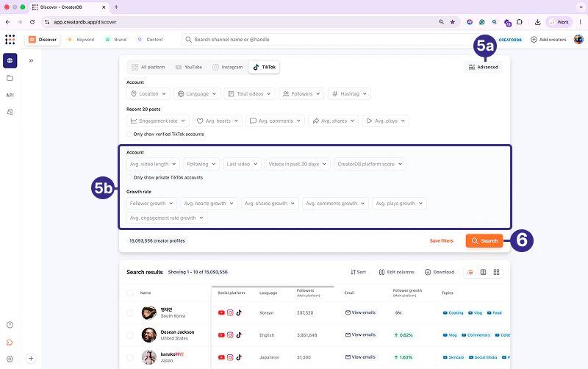Screen dimensions: 588x369
Task: Select the YouTube platform tab
Action: point(189,67)
